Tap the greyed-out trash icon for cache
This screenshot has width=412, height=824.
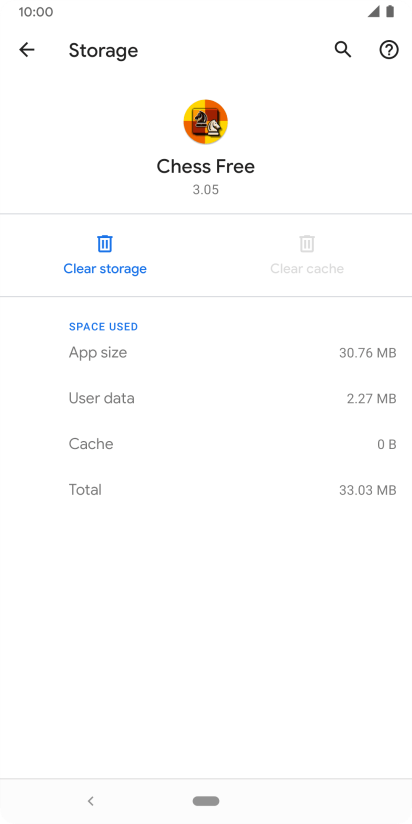coord(307,243)
